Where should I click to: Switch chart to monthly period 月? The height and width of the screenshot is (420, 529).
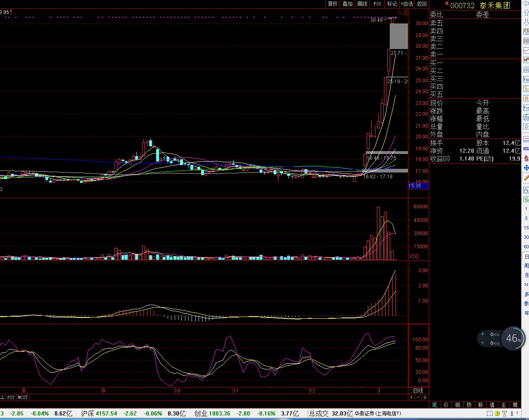pos(526,275)
